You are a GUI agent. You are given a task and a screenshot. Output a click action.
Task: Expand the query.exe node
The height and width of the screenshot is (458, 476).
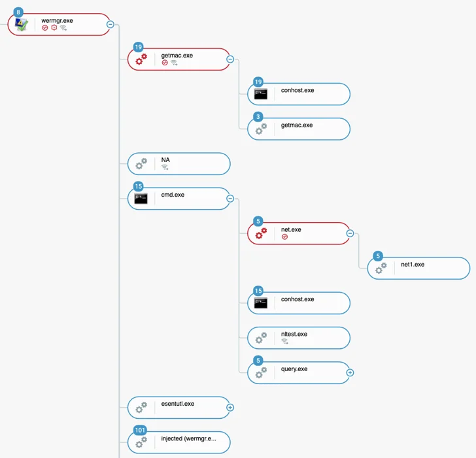tap(350, 373)
